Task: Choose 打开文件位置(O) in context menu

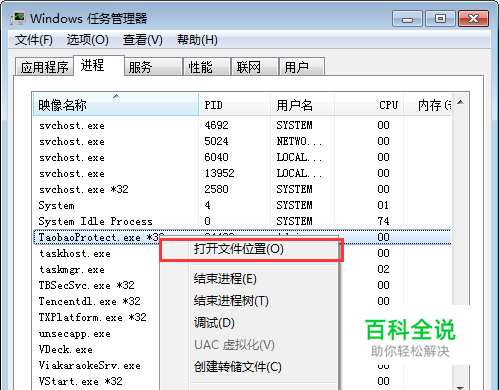Action: tap(250, 249)
